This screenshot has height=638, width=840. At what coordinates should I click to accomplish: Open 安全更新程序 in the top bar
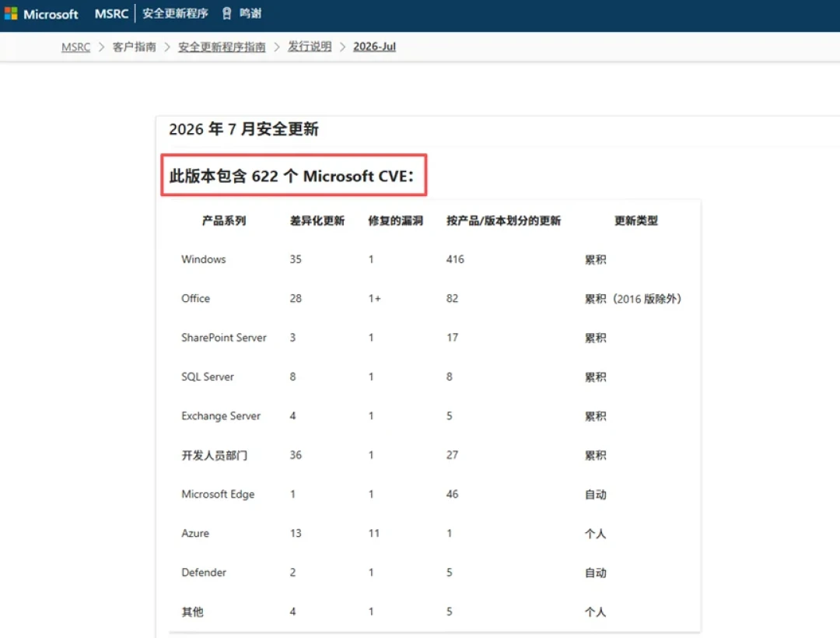[175, 13]
